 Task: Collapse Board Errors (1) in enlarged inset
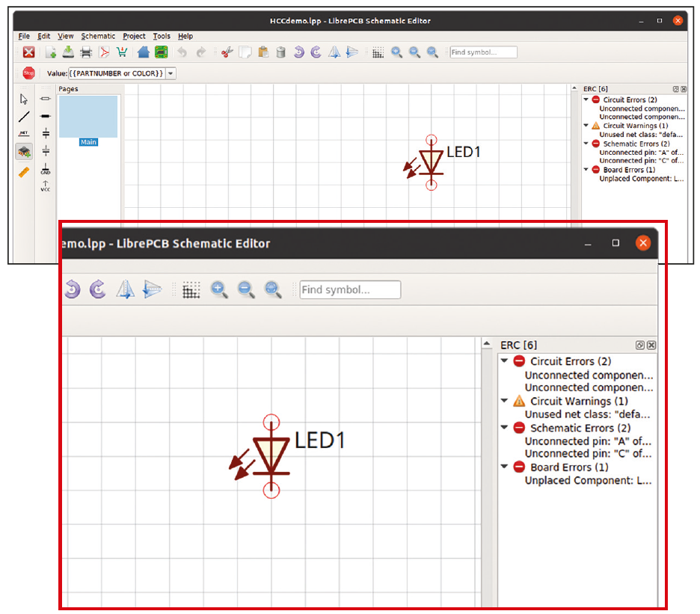[x=505, y=467]
